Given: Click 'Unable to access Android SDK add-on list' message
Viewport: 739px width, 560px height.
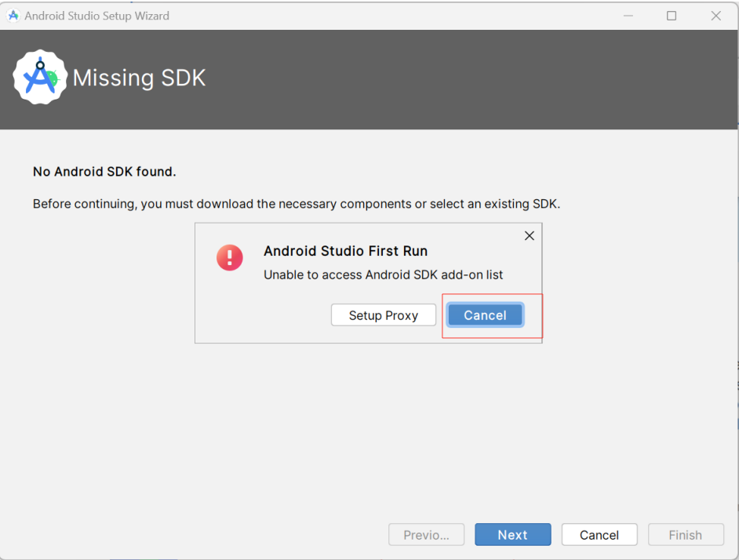Looking at the screenshot, I should (383, 275).
